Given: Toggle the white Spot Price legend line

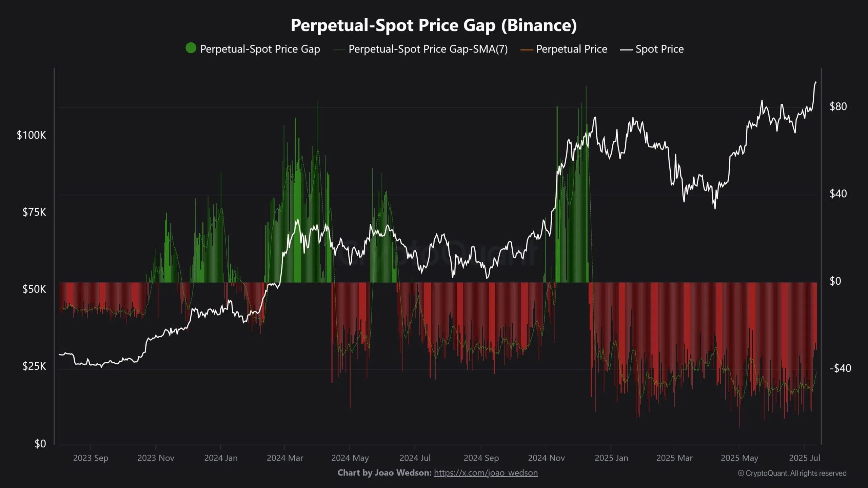Looking at the screenshot, I should [x=626, y=49].
